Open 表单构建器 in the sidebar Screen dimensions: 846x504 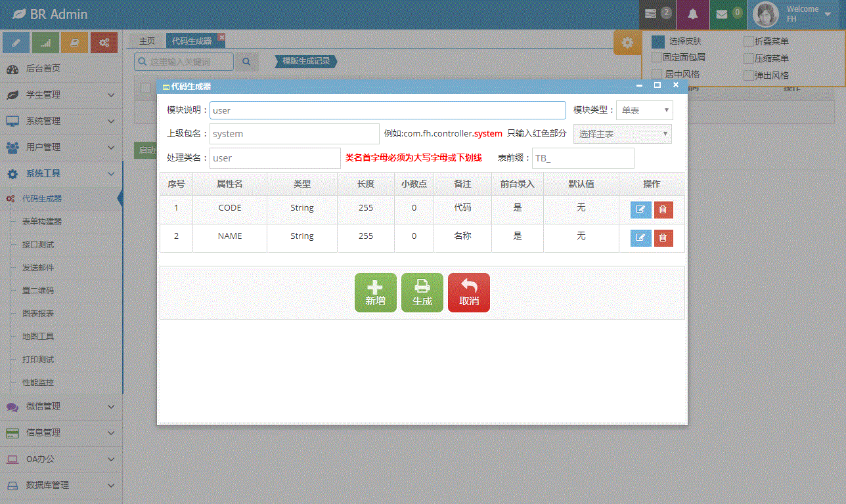[42, 222]
